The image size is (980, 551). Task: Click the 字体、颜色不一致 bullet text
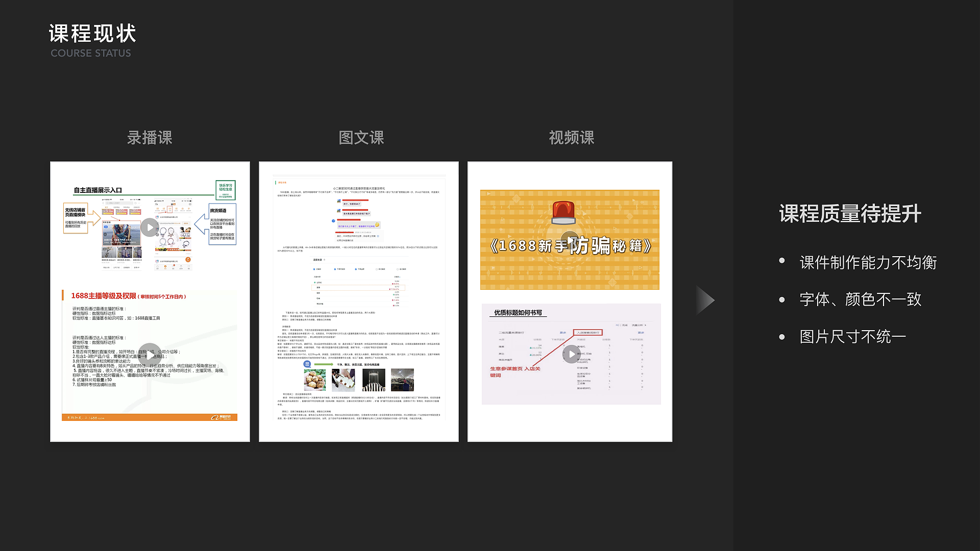860,299
